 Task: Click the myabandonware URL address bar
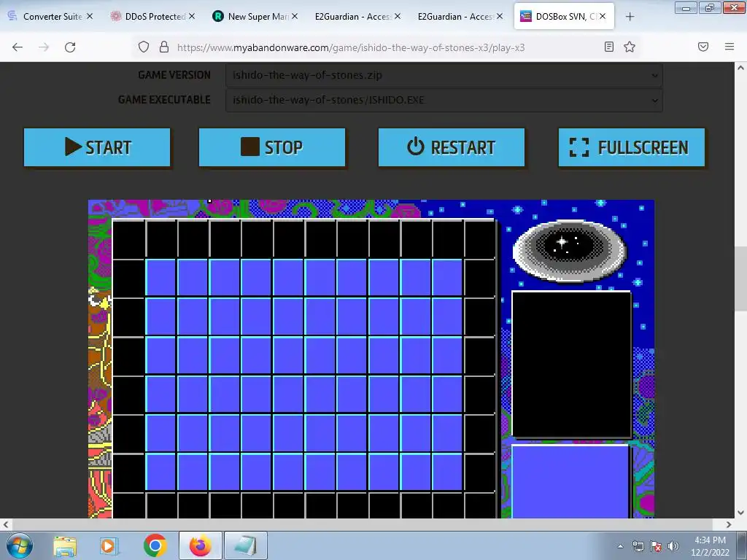[x=351, y=47]
